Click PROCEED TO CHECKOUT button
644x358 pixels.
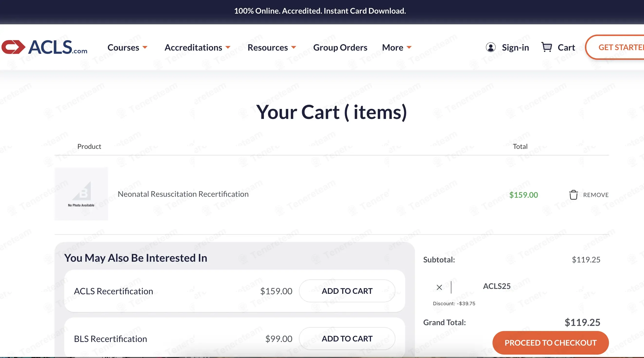(551, 342)
